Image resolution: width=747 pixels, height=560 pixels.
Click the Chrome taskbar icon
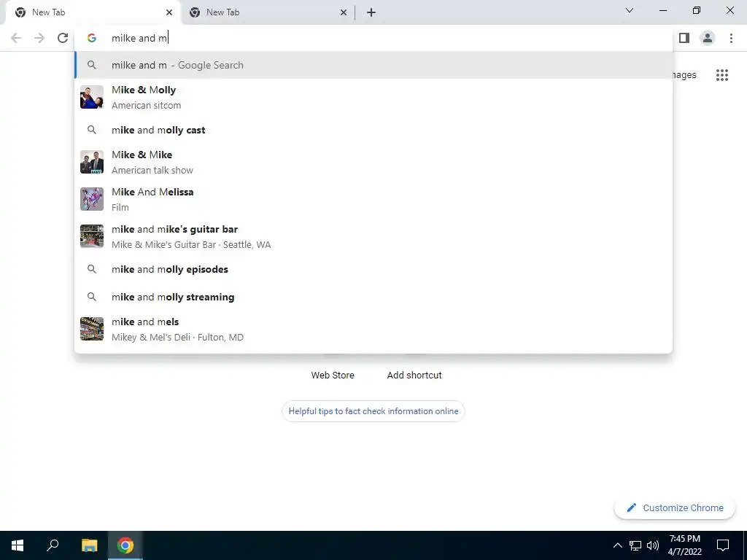coord(125,545)
